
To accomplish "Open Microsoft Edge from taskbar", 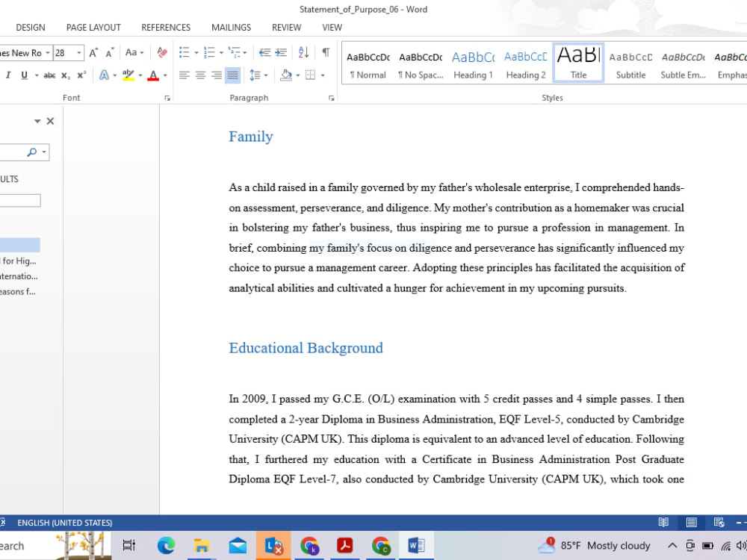I will coord(166,546).
